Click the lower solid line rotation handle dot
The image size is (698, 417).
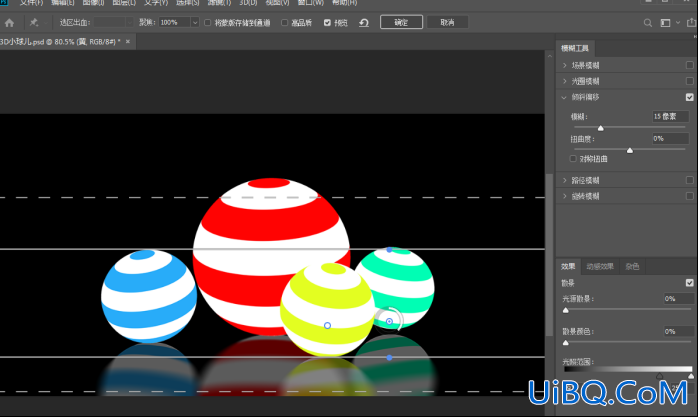click(x=390, y=358)
